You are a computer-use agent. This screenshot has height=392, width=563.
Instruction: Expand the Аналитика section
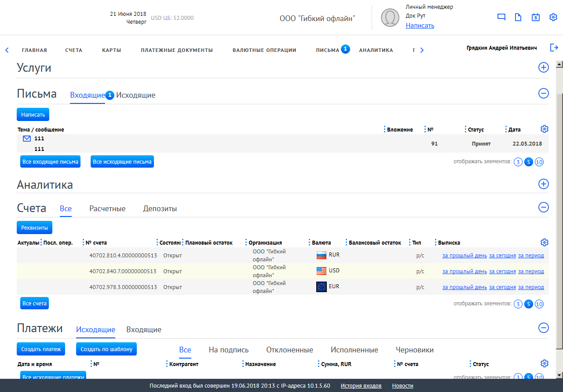[544, 184]
